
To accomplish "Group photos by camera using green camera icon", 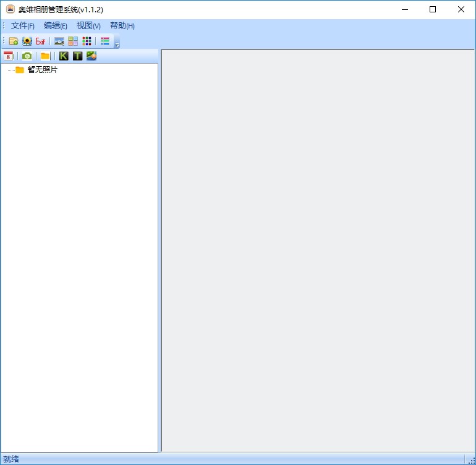I will (27, 56).
